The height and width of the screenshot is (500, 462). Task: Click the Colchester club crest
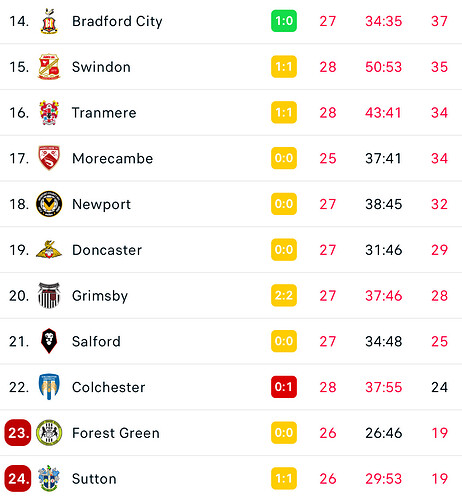tap(49, 387)
